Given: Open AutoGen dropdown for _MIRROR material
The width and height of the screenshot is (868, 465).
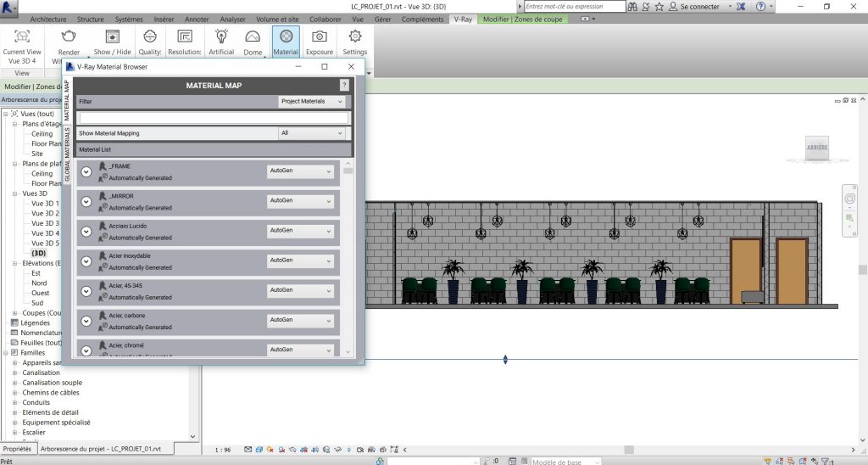Looking at the screenshot, I should 301,201.
